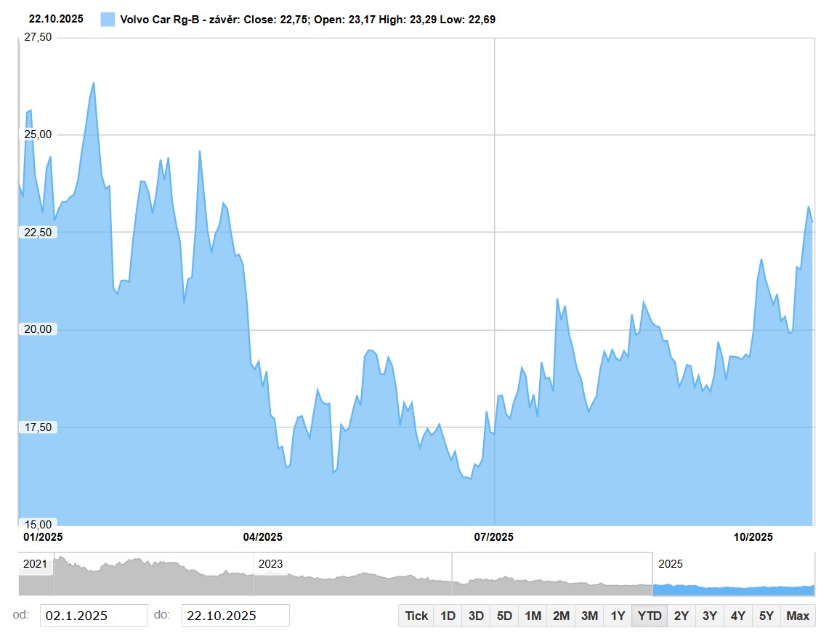Select the Tick time range button
Image resolution: width=829 pixels, height=644 pixels.
pos(416,616)
